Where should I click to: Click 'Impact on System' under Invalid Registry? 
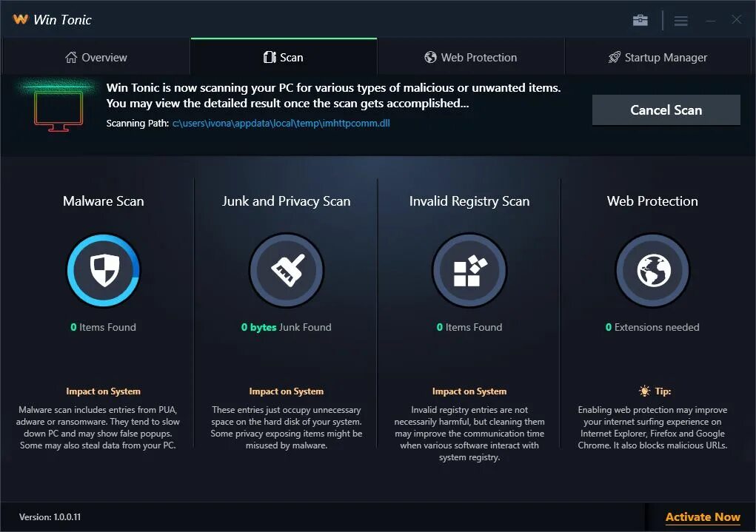[x=469, y=391]
